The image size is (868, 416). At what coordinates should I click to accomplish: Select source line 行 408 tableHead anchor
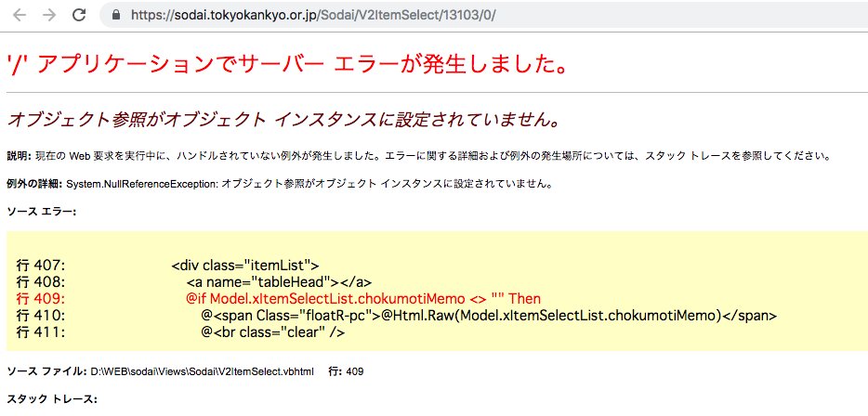(x=195, y=282)
